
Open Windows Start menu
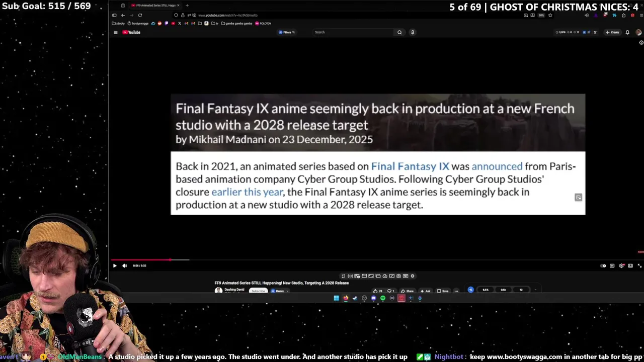pos(336,298)
